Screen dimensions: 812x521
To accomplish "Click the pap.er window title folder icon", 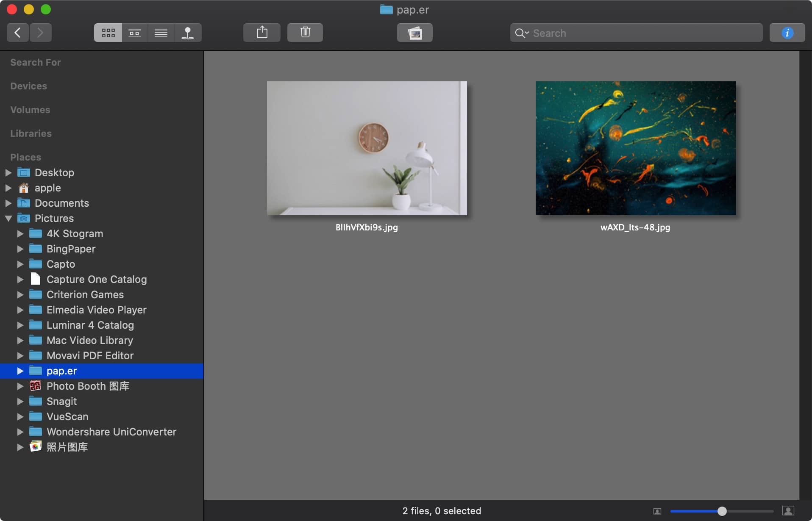I will point(386,9).
